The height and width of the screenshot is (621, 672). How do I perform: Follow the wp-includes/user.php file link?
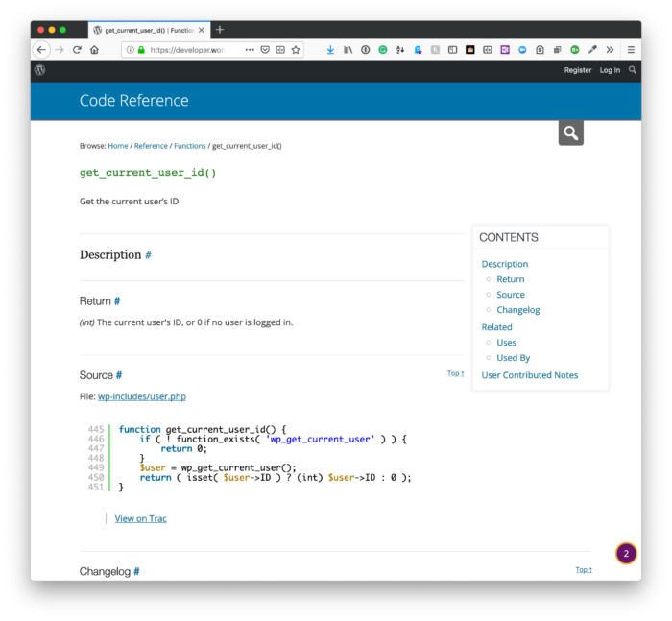[x=142, y=396]
